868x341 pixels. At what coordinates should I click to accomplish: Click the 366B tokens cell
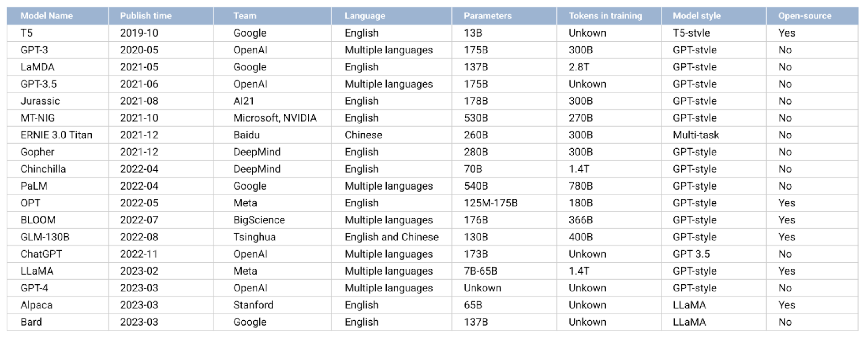tap(609, 220)
